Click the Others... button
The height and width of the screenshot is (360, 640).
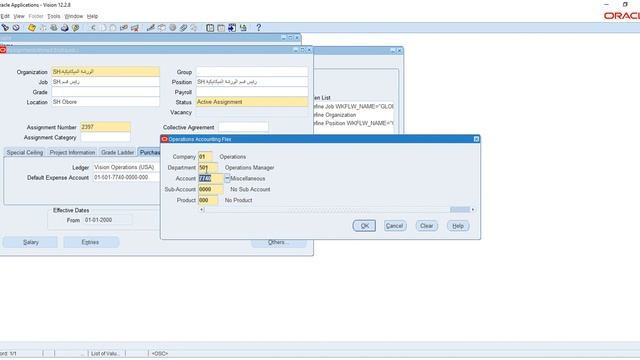point(278,243)
